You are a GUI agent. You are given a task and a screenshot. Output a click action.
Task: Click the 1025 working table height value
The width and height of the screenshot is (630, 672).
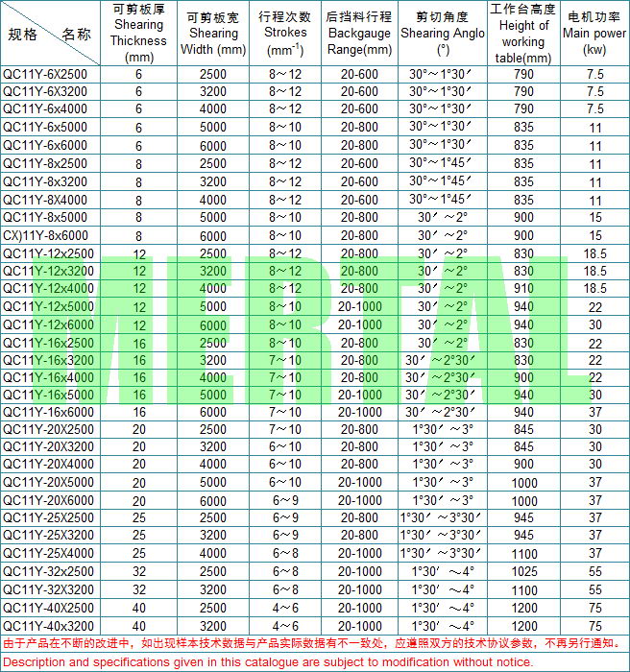click(x=524, y=572)
